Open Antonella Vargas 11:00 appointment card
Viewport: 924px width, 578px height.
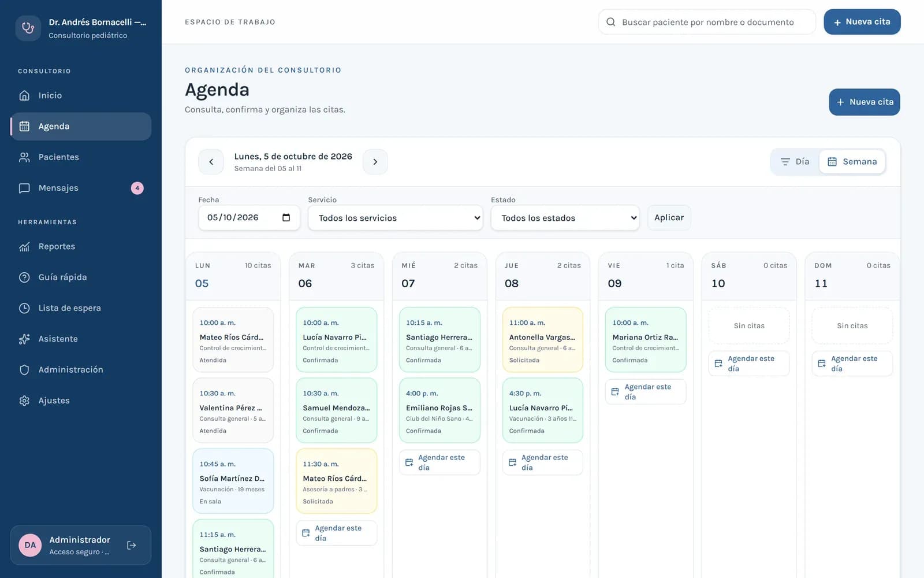click(x=542, y=340)
